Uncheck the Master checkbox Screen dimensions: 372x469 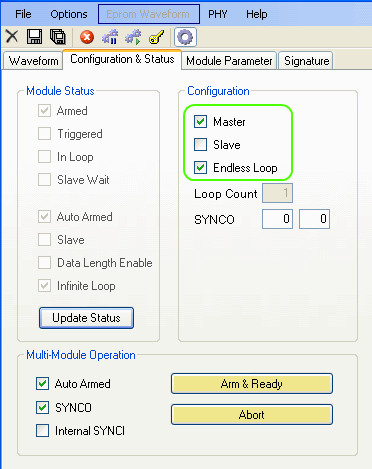pos(200,122)
